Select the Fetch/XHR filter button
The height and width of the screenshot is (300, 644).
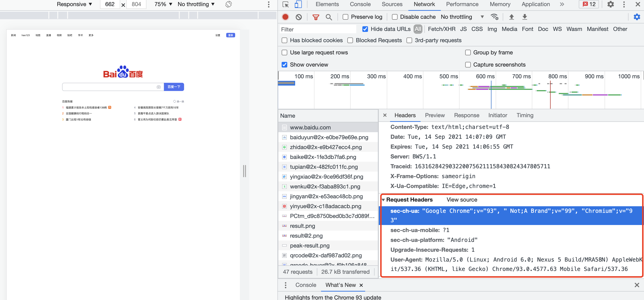[x=441, y=29]
